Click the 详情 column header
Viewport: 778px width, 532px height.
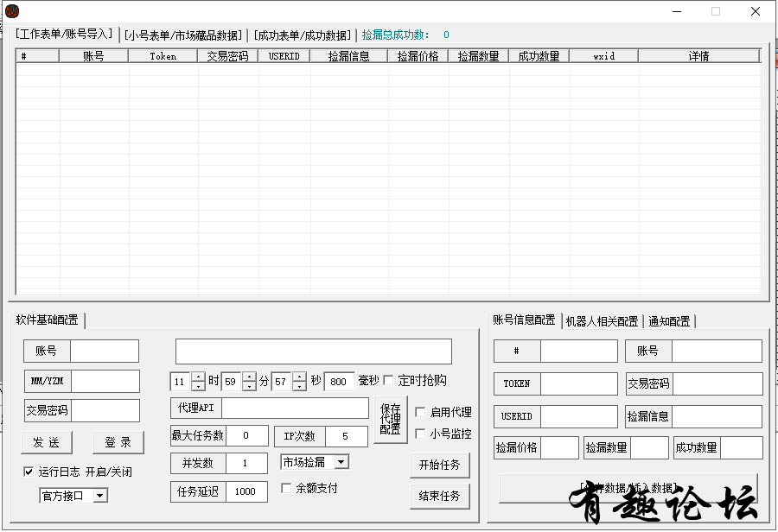(699, 56)
